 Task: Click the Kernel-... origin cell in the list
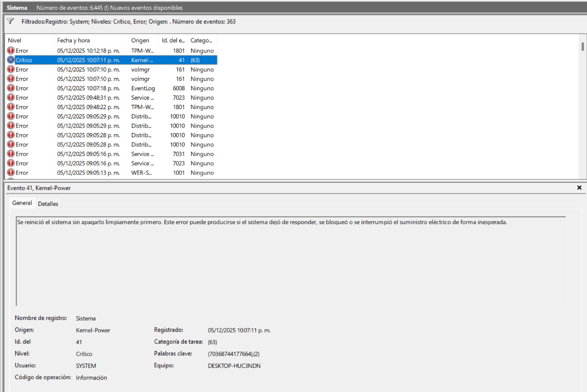(142, 60)
